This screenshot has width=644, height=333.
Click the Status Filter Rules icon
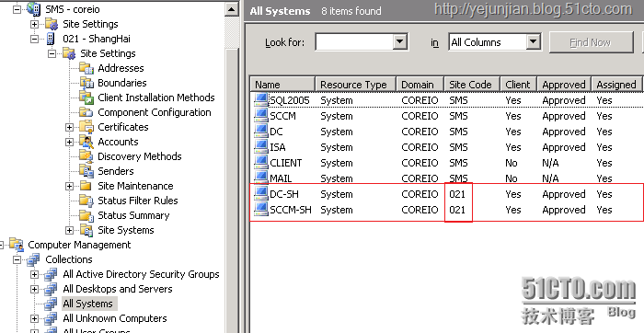click(86, 201)
